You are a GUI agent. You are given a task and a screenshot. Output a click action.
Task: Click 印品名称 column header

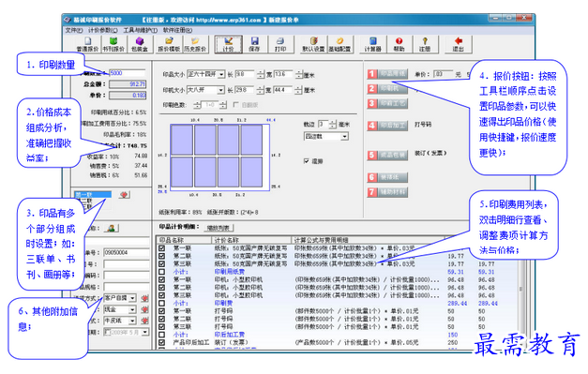pyautogui.click(x=184, y=239)
